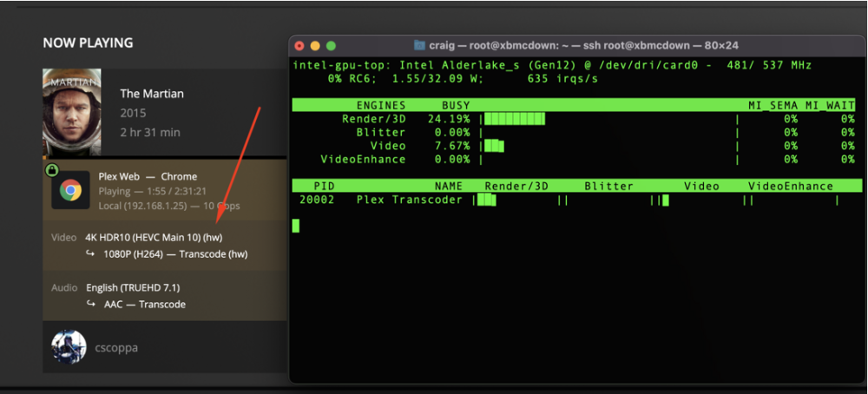The image size is (868, 394).
Task: Click the NOW PLAYING heading
Action: pos(88,43)
